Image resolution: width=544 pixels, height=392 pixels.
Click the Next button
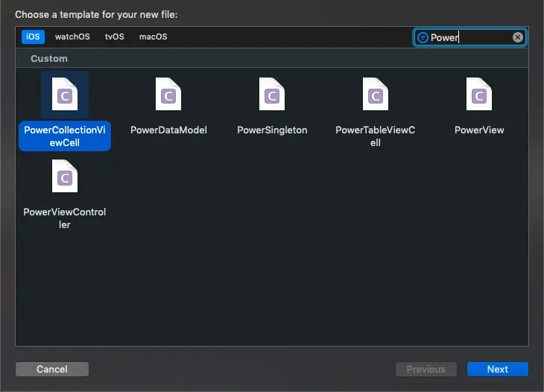[x=498, y=369]
